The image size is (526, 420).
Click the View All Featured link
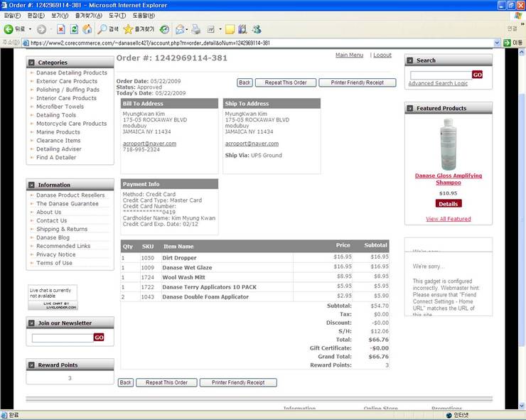[x=449, y=219]
